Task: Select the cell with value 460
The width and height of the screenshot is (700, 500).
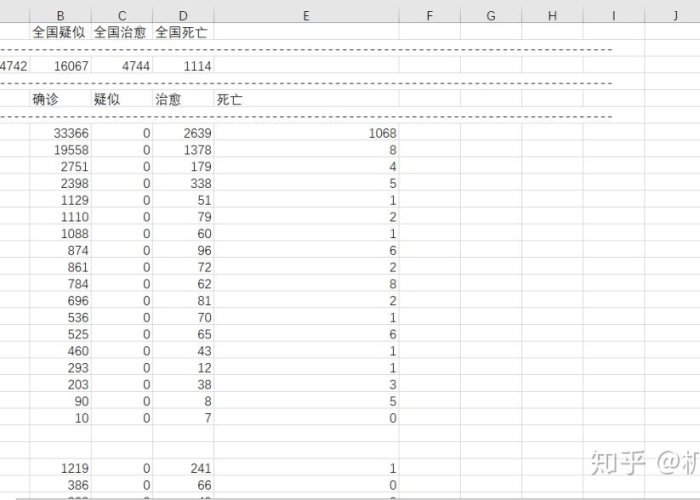Action: (x=60, y=350)
